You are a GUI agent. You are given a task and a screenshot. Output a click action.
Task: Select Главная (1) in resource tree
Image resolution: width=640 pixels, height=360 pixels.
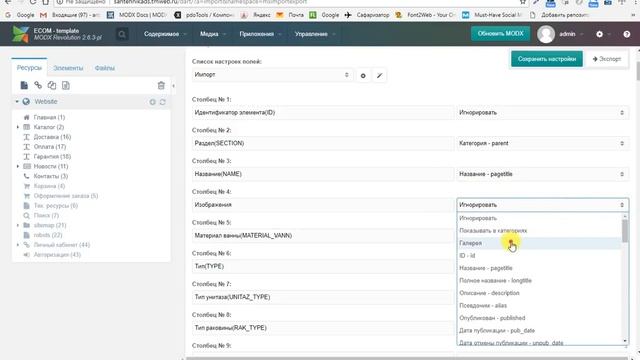click(49, 118)
